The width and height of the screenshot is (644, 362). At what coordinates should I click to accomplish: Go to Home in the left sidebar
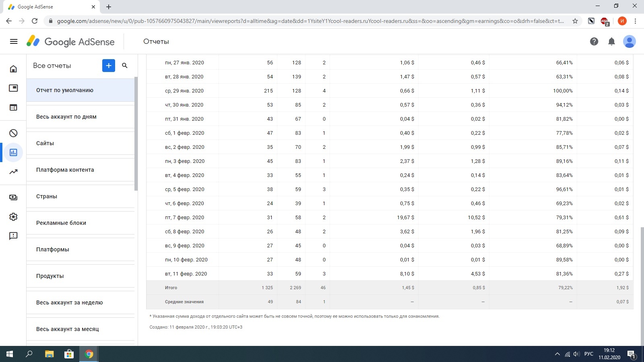pyautogui.click(x=13, y=69)
